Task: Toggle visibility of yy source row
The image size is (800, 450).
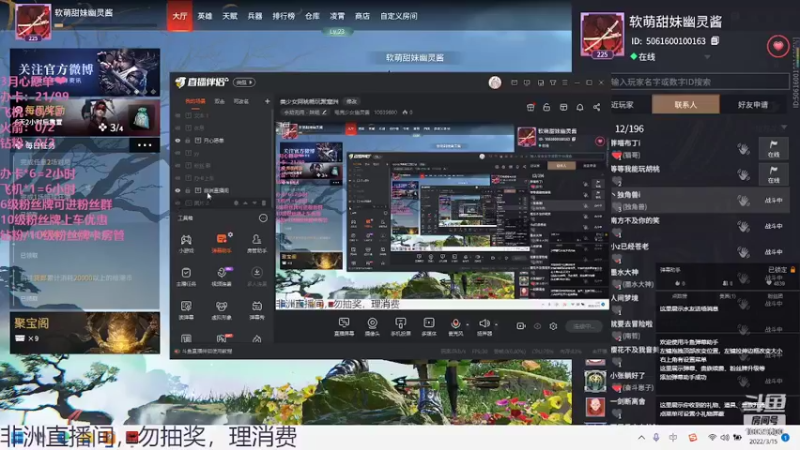Action: [x=178, y=153]
